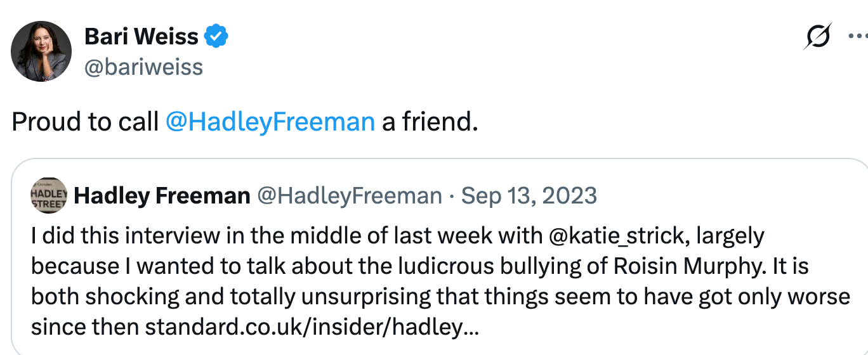Click the Grok slashed-circle icon
The width and height of the screenshot is (868, 355).
point(817,37)
